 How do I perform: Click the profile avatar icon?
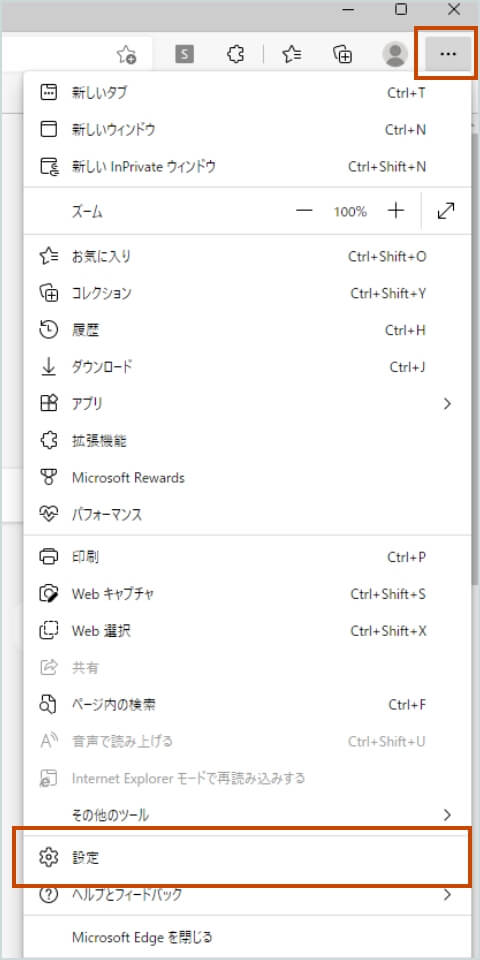[395, 54]
